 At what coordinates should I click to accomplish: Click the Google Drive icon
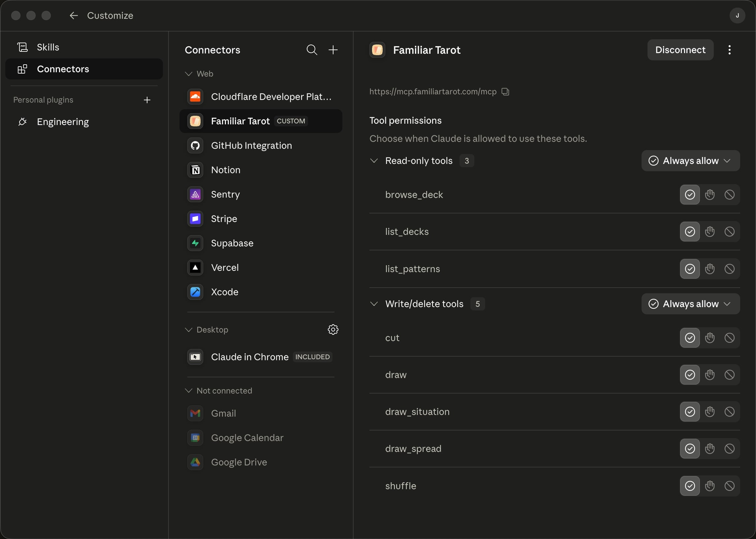click(195, 462)
